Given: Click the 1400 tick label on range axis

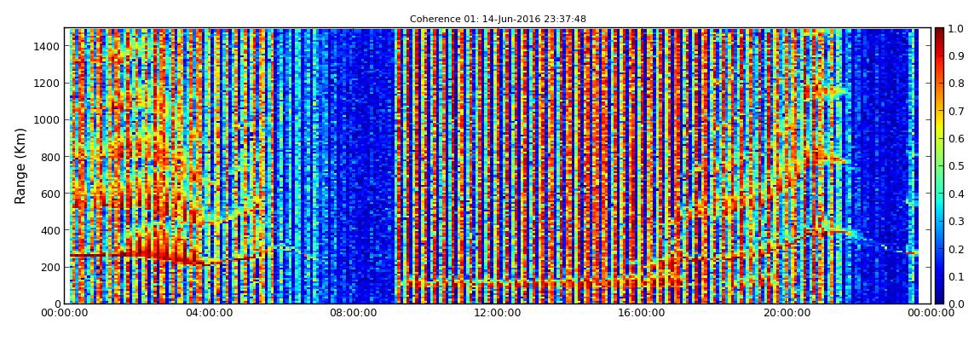Looking at the screenshot, I should pyautogui.click(x=48, y=46).
